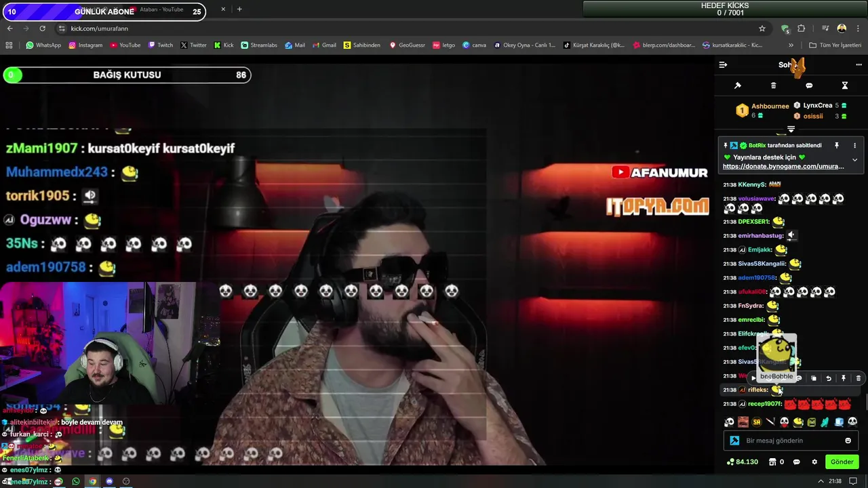Reply to message in hover toolbar
This screenshot has height=488, width=868.
click(x=829, y=378)
